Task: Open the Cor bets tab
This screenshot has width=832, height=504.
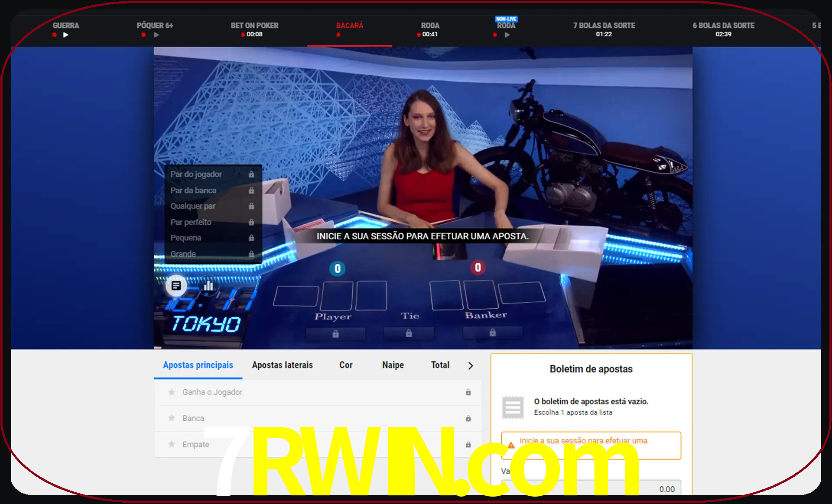Action: click(x=346, y=365)
